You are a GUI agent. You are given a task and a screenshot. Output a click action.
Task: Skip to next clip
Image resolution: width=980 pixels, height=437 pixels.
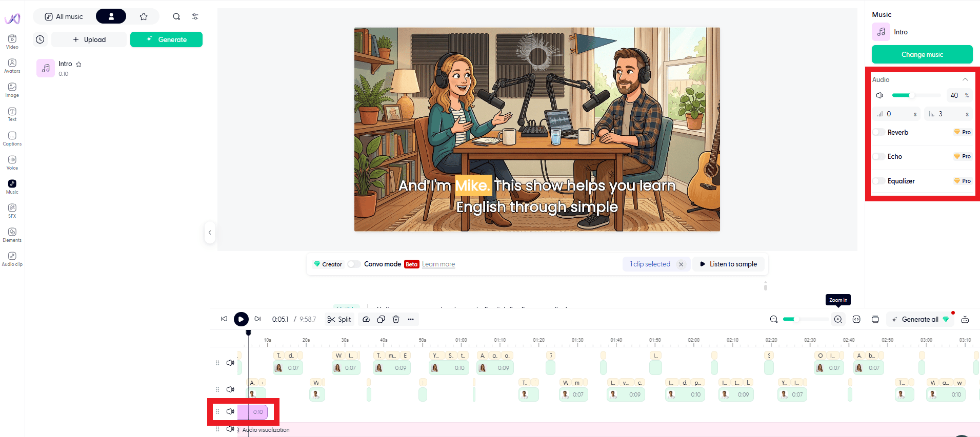pos(258,319)
